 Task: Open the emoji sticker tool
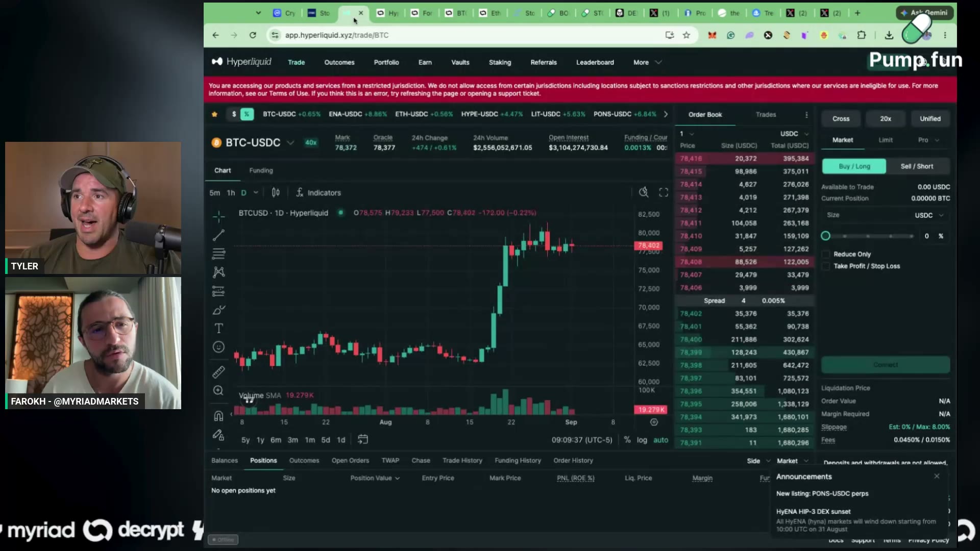point(218,347)
